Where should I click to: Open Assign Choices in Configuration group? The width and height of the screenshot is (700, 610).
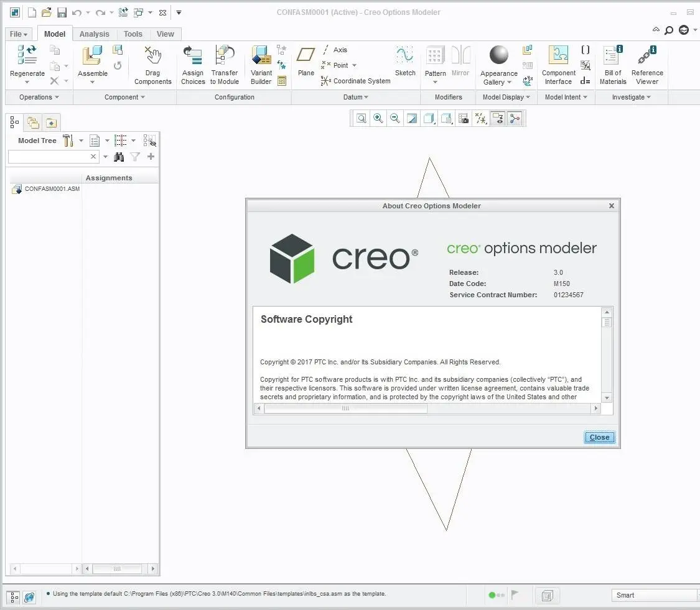click(193, 65)
